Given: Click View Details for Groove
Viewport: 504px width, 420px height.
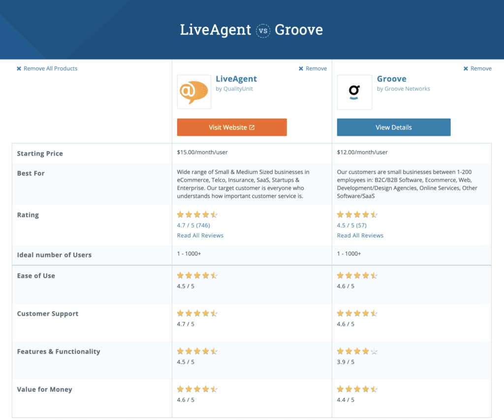Looking at the screenshot, I should (x=393, y=127).
